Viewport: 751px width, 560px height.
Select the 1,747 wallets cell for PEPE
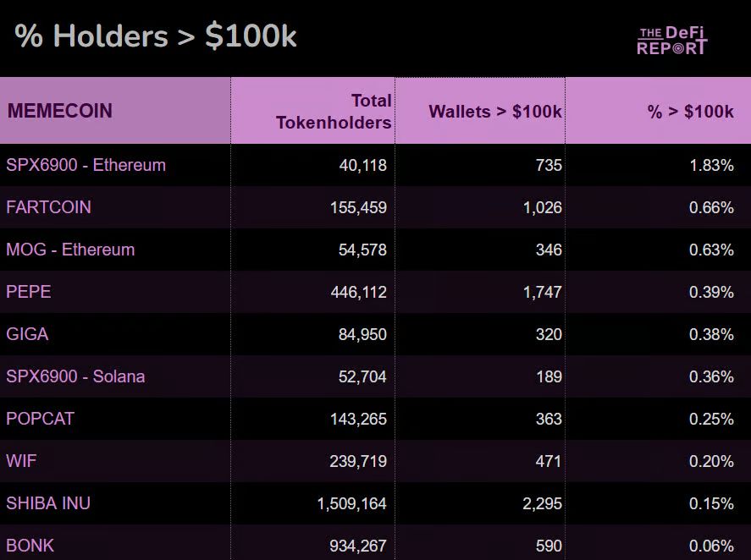tap(542, 292)
